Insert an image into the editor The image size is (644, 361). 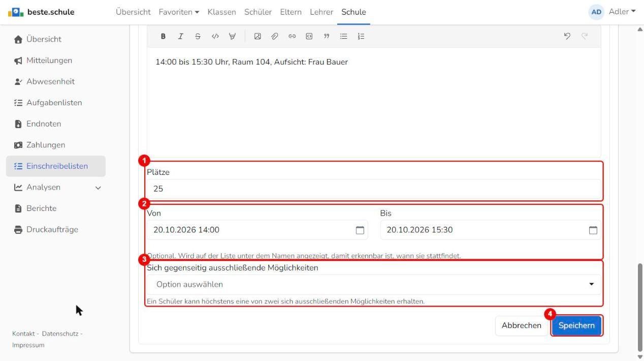[x=257, y=36]
